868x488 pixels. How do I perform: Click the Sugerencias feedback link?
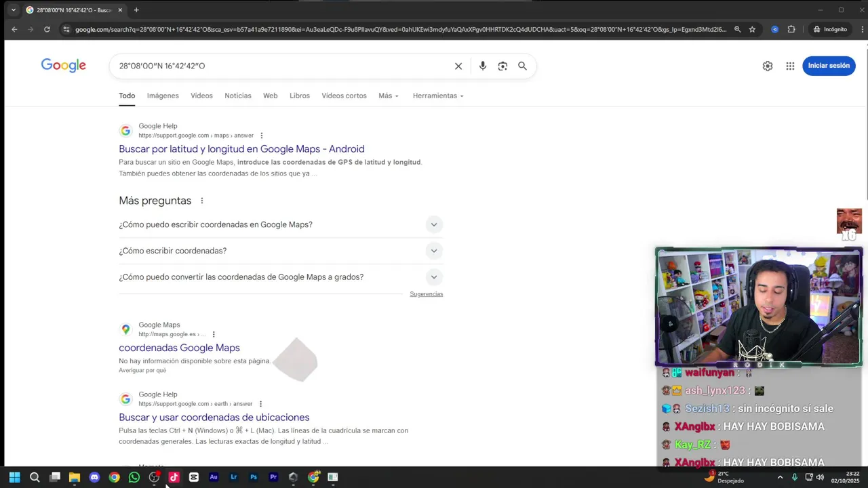(426, 294)
